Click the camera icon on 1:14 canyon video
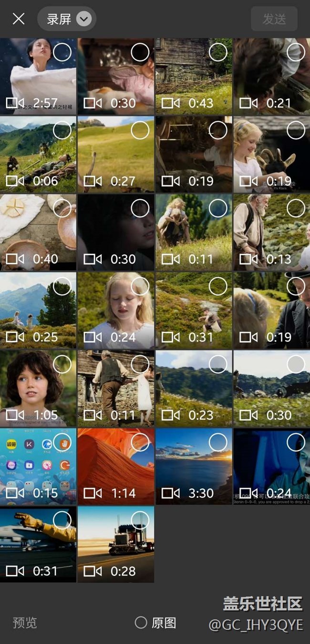This screenshot has width=310, height=644. (93, 493)
